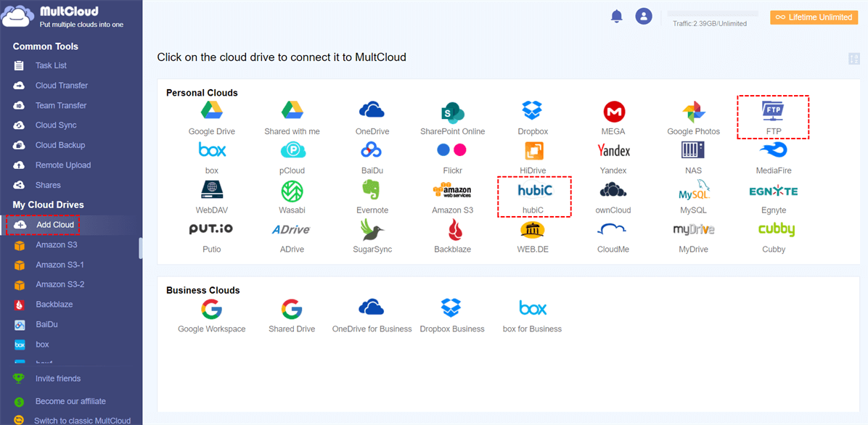Click the Lifetime Unlimited button
Image resolution: width=868 pixels, height=425 pixels.
814,17
